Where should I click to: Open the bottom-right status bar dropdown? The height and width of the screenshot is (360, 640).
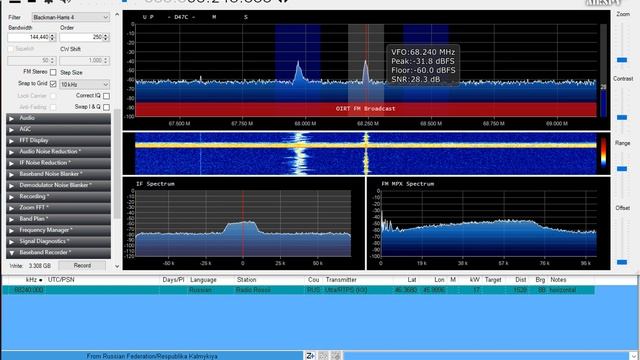coord(633,356)
